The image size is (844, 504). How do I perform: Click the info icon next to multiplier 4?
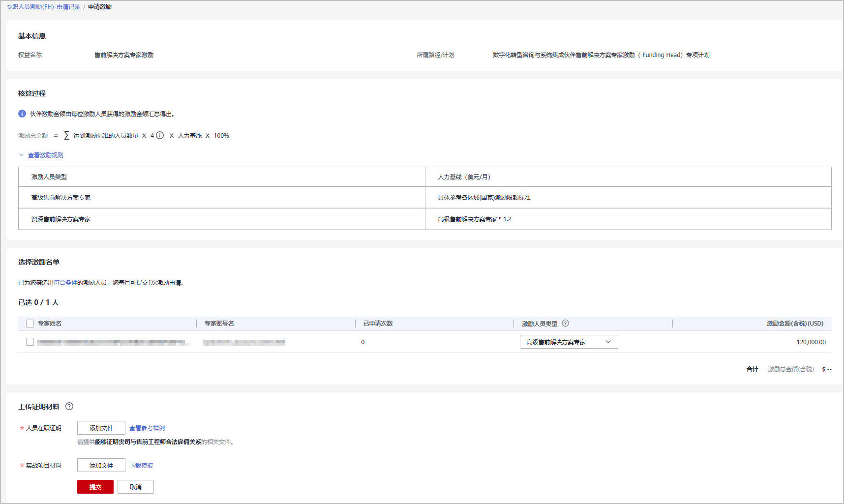[160, 136]
